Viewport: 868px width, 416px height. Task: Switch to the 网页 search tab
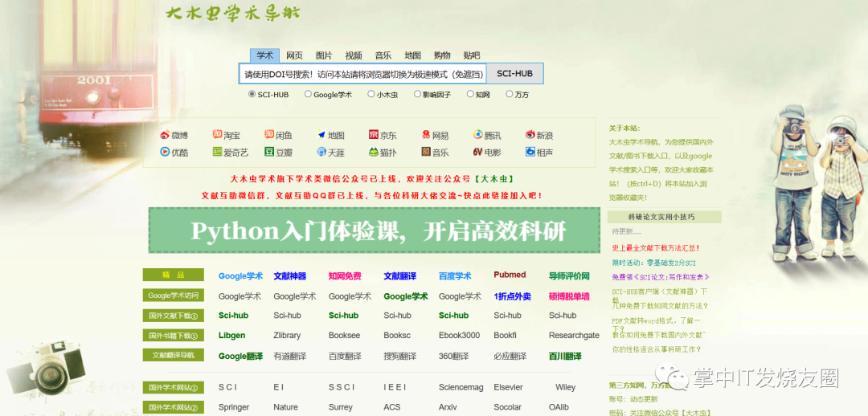294,55
